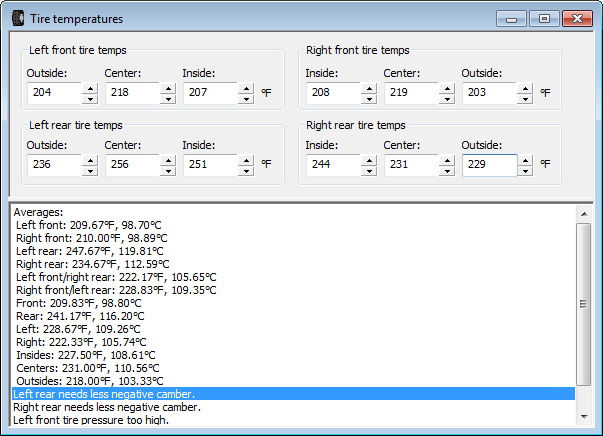Viewport: 603px width, 436px height.
Task: Focus Right front Outside field showing 203
Action: 490,93
